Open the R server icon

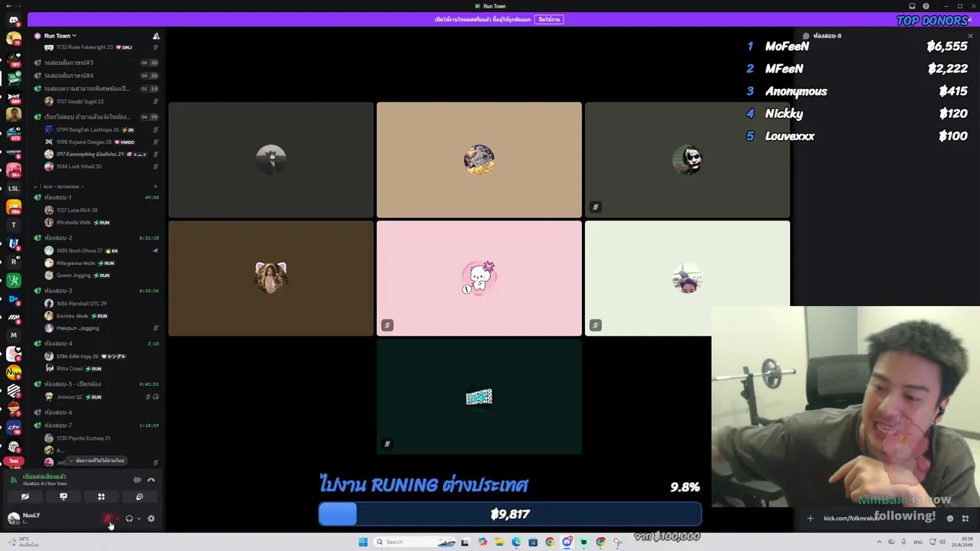pyautogui.click(x=13, y=262)
